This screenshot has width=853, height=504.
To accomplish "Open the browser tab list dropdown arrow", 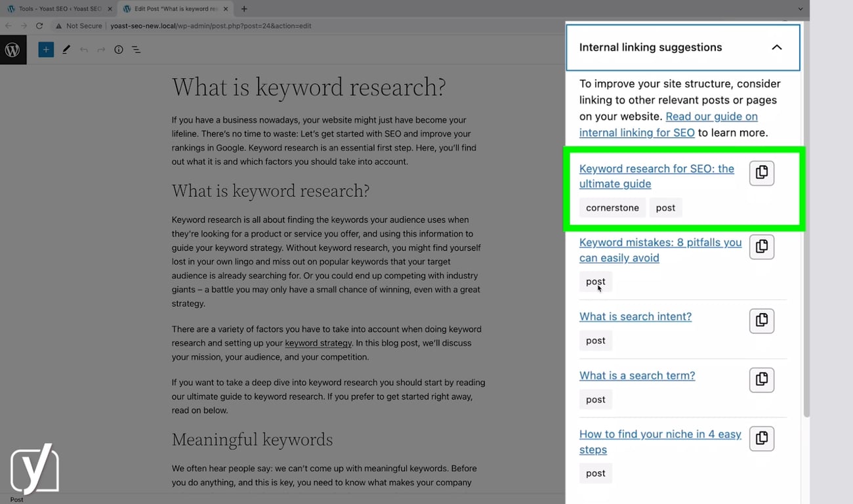I will click(801, 9).
